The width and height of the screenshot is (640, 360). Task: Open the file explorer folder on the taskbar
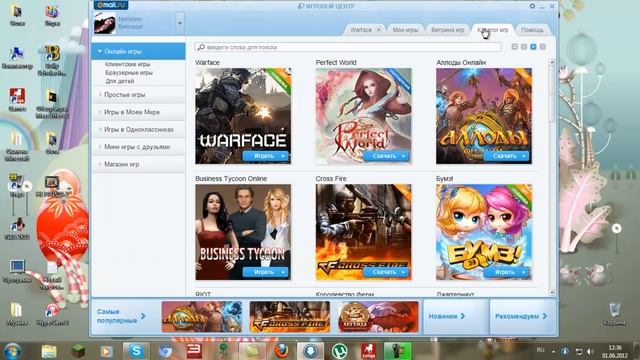49,351
